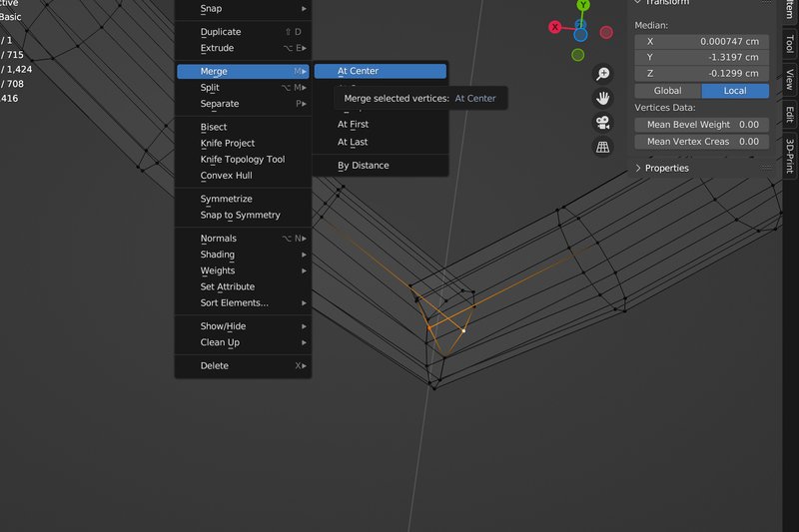Switch perspective/orthographic grid icon

[x=603, y=147]
